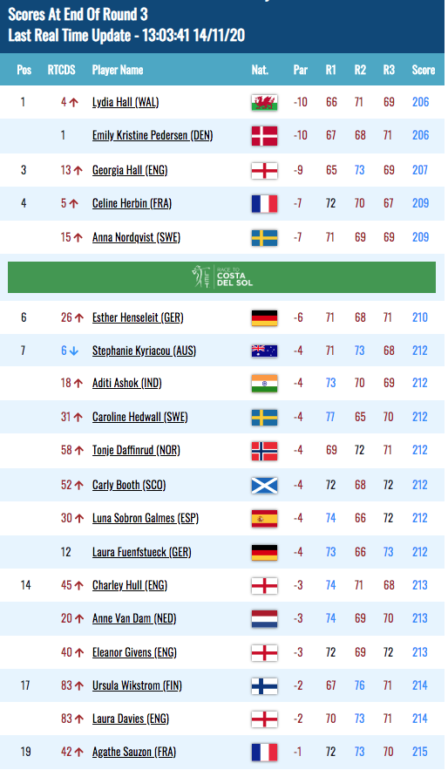
Task: Click the Finland flag for Ursula Wikstrom
Action: [264, 686]
